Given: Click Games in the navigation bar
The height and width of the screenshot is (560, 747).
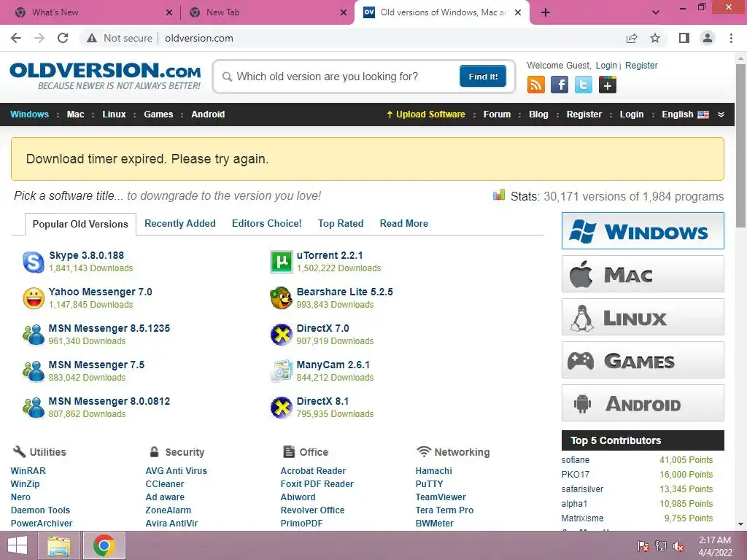Looking at the screenshot, I should point(158,114).
